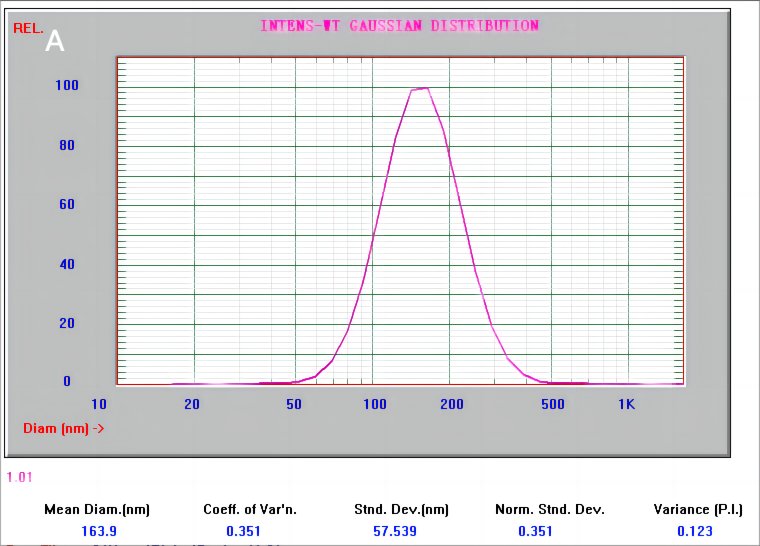This screenshot has width=760, height=546.
Task: Click the '40' y-axis tick label
Action: 67,265
